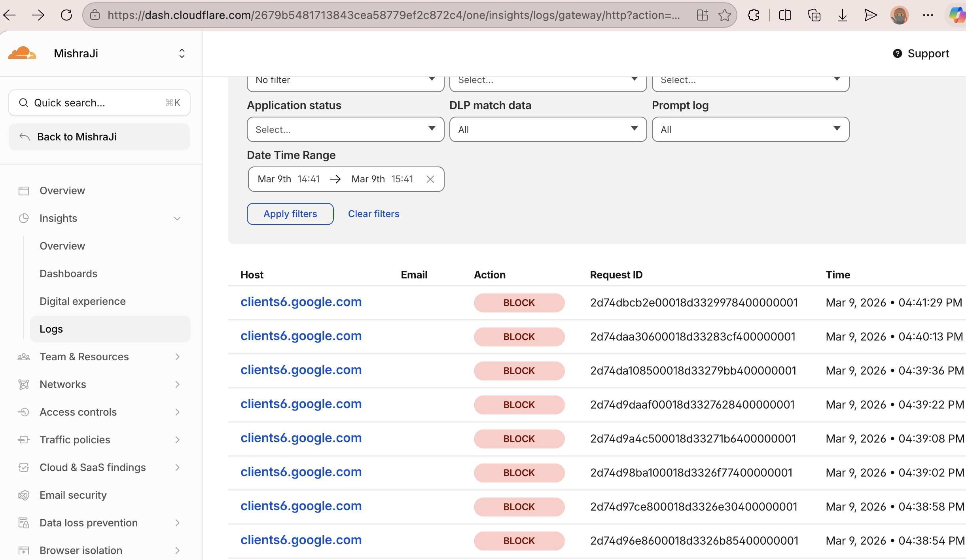This screenshot has width=966, height=560.
Task: Click the Cloud & SaaS findings icon
Action: click(24, 467)
